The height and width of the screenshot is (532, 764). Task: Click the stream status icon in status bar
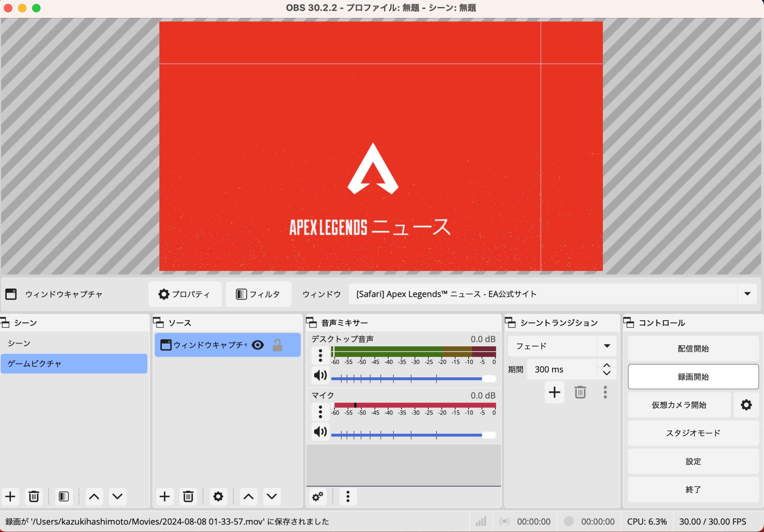[504, 521]
